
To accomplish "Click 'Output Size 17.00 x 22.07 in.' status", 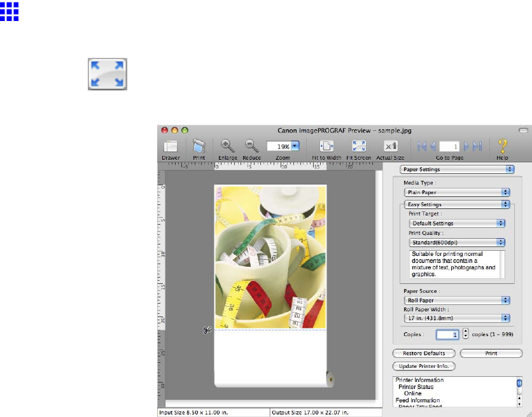I will pyautogui.click(x=310, y=413).
